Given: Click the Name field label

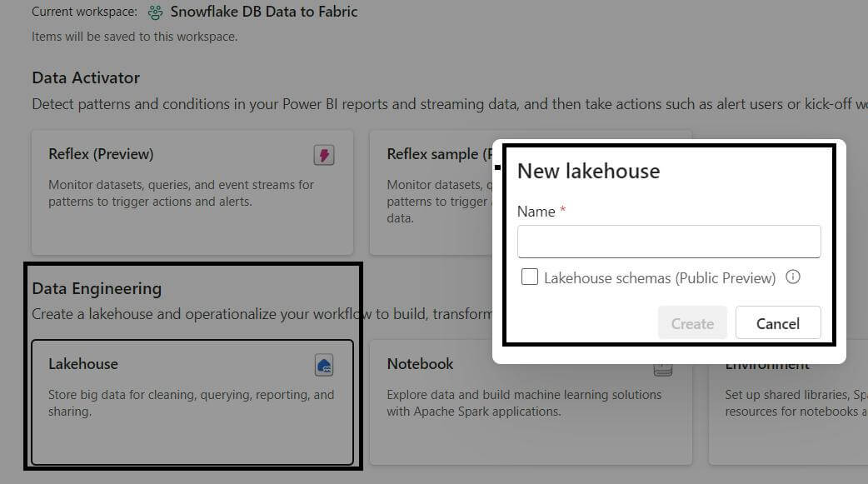Looking at the screenshot, I should [536, 212].
